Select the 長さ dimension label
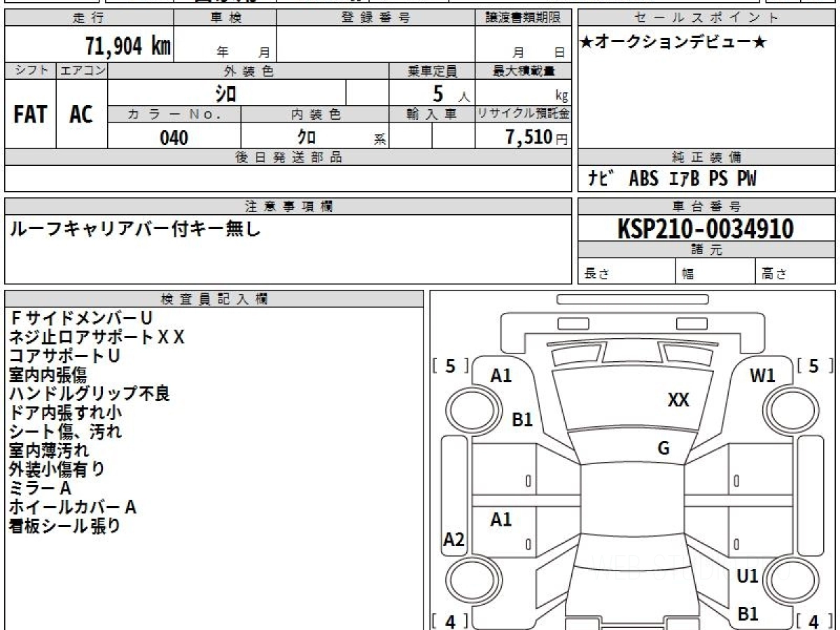This screenshot has height=630, width=840. (596, 274)
